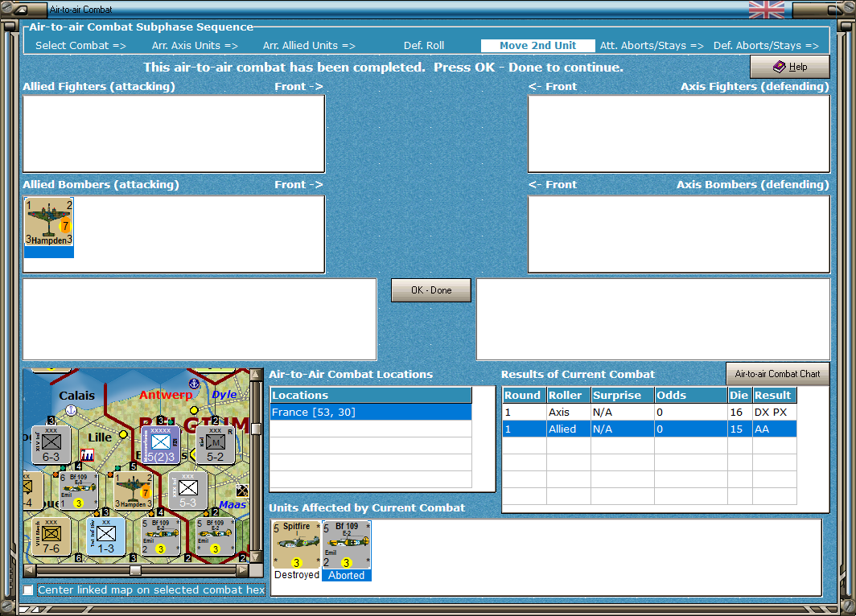Open the Air-to-air Combat Chart
Viewport: 856px width, 616px height.
tap(777, 374)
